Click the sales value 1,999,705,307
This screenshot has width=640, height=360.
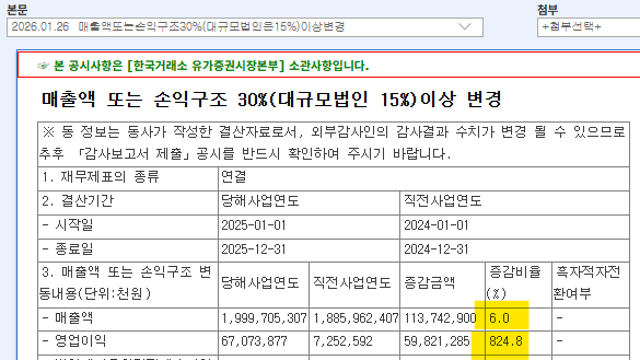pyautogui.click(x=264, y=318)
